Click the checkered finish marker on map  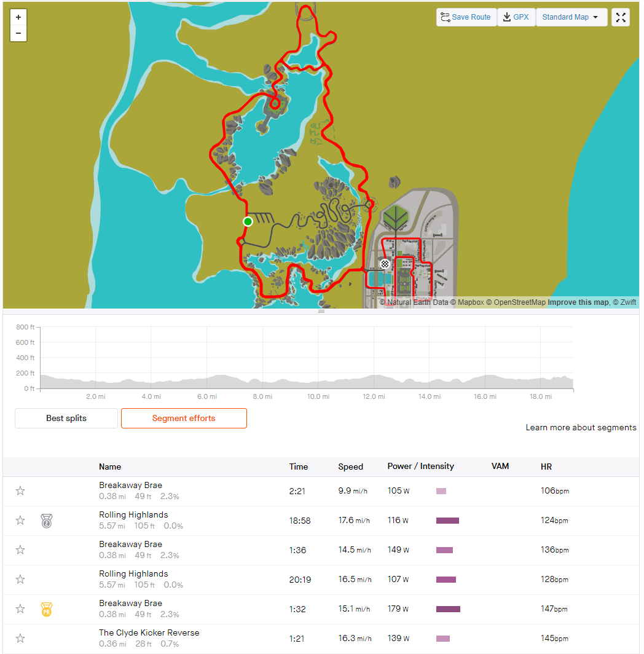coord(385,264)
